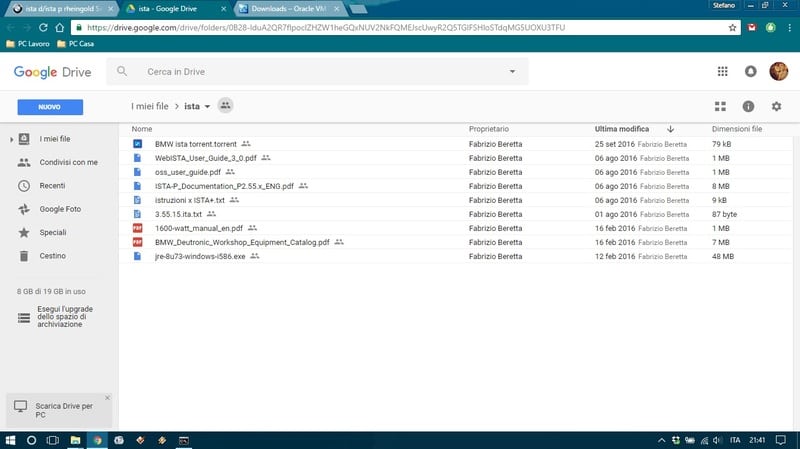
Task: Open Drive settings gear
Action: (777, 106)
